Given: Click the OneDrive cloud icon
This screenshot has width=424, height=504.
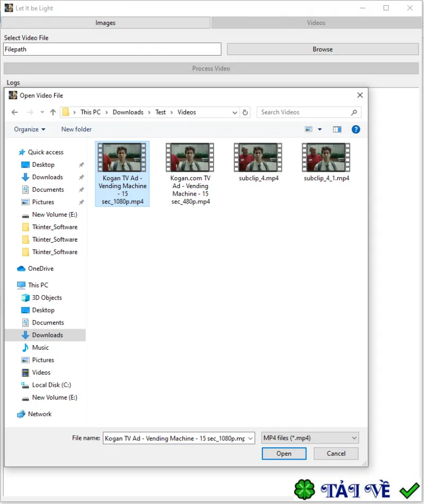Looking at the screenshot, I should point(21,268).
